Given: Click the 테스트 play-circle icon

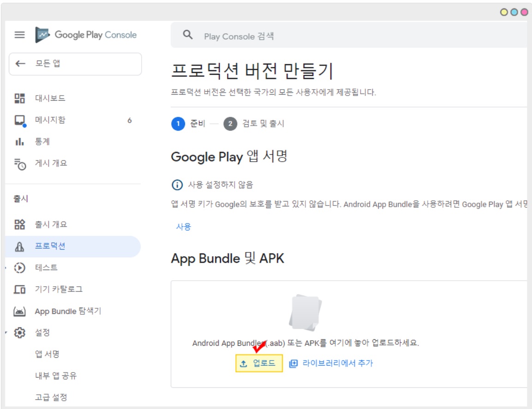Looking at the screenshot, I should point(20,268).
